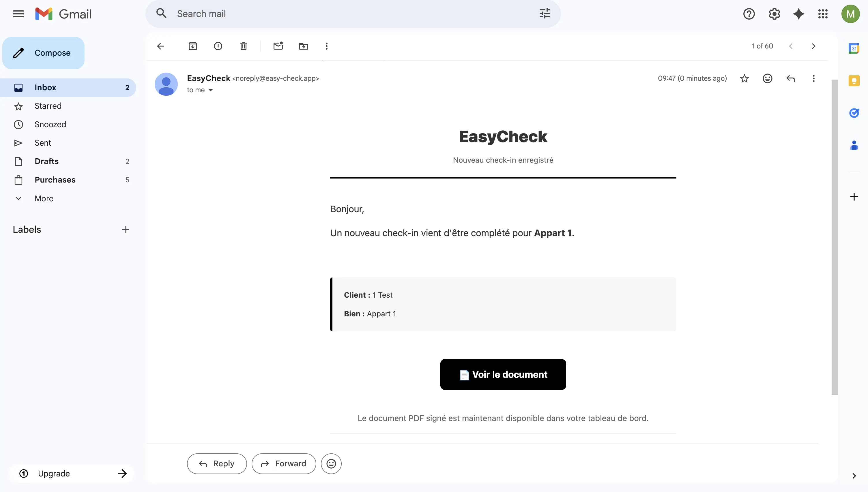Image resolution: width=868 pixels, height=492 pixels.
Task: Star the EasyCheck email
Action: pos(744,78)
